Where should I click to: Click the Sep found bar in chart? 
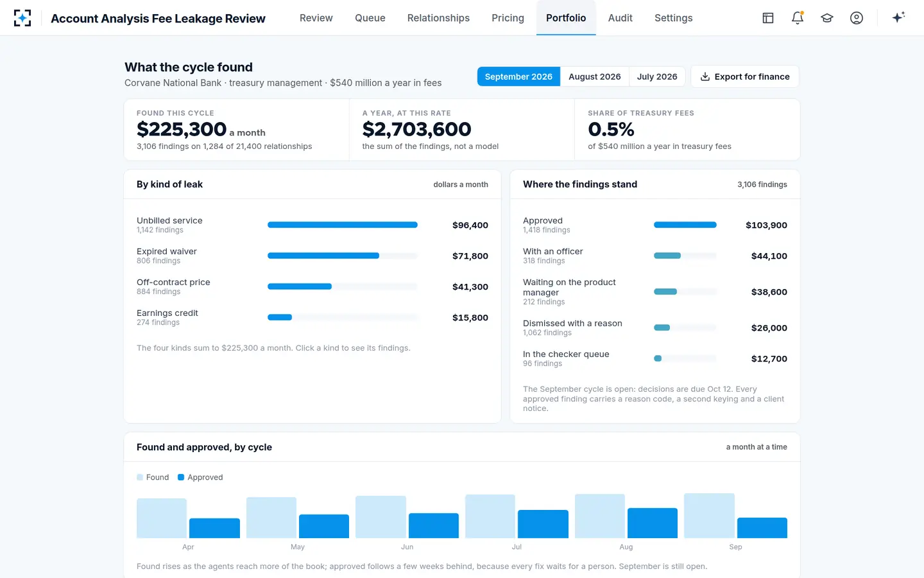709,516
